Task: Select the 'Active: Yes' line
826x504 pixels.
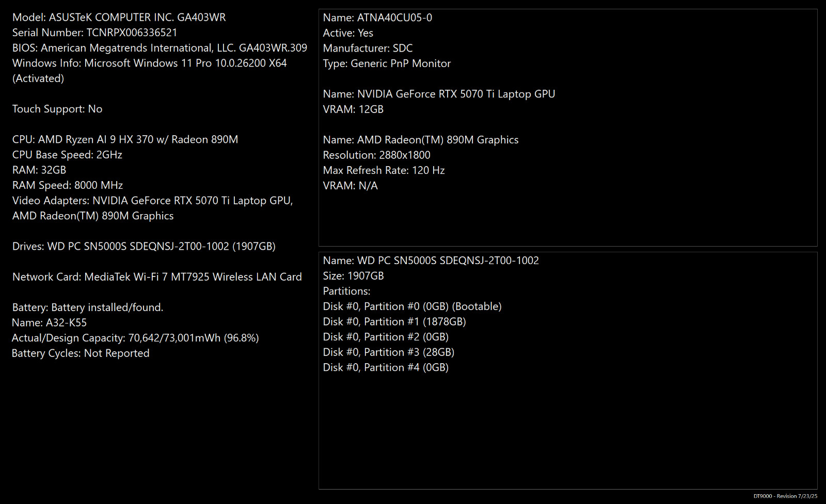Action: pos(348,33)
